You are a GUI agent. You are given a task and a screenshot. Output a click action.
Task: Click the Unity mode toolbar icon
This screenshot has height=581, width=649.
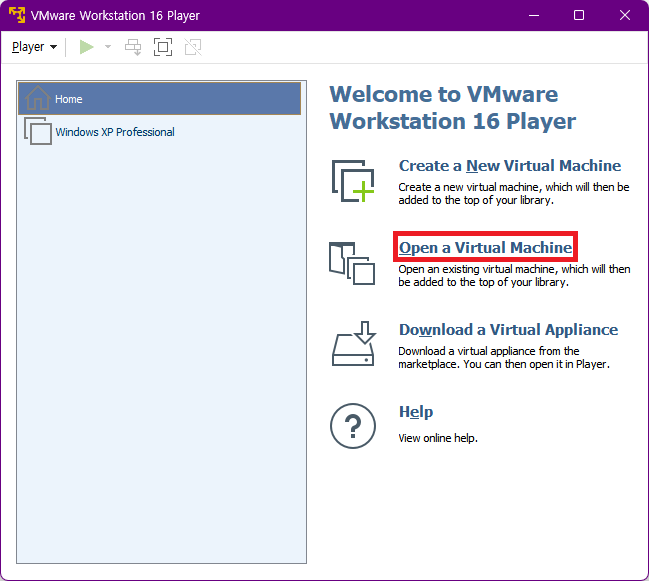[x=193, y=47]
